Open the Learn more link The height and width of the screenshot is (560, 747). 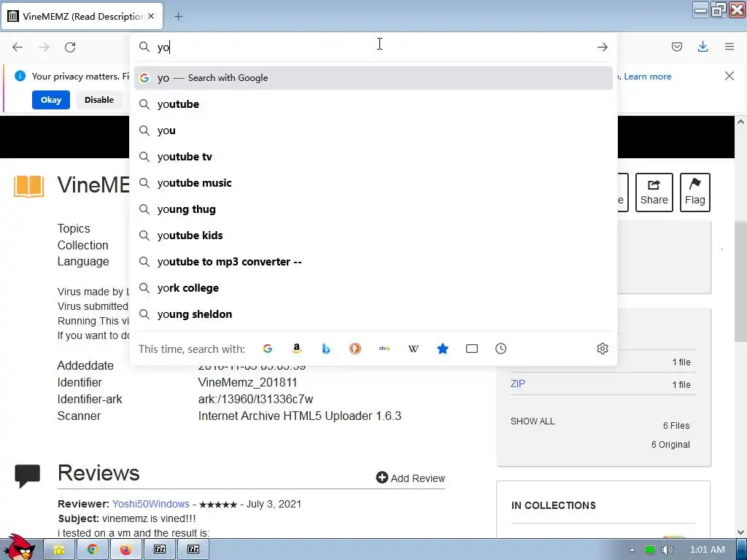click(x=648, y=77)
